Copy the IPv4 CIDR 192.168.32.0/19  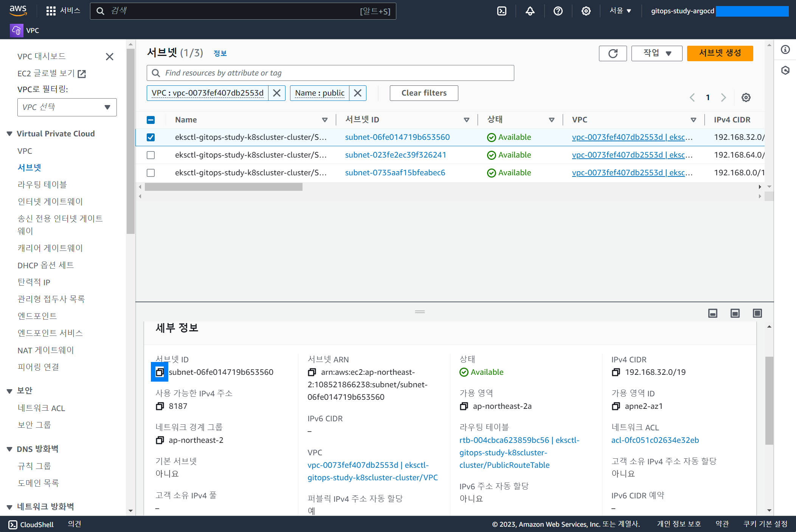[616, 372]
